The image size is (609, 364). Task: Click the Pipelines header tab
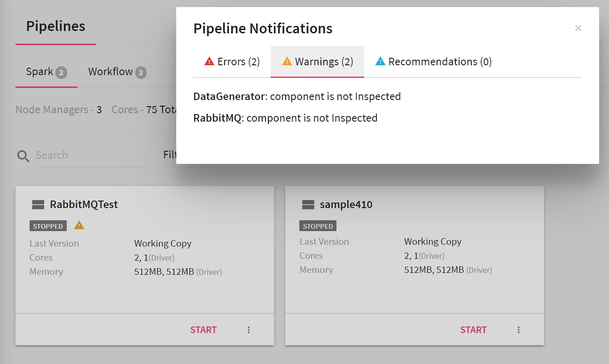pos(55,26)
